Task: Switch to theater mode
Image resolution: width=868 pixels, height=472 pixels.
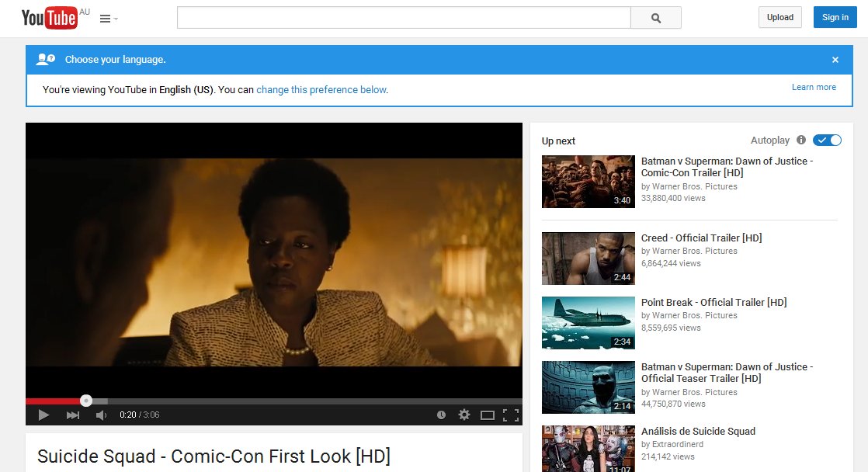Action: click(487, 415)
